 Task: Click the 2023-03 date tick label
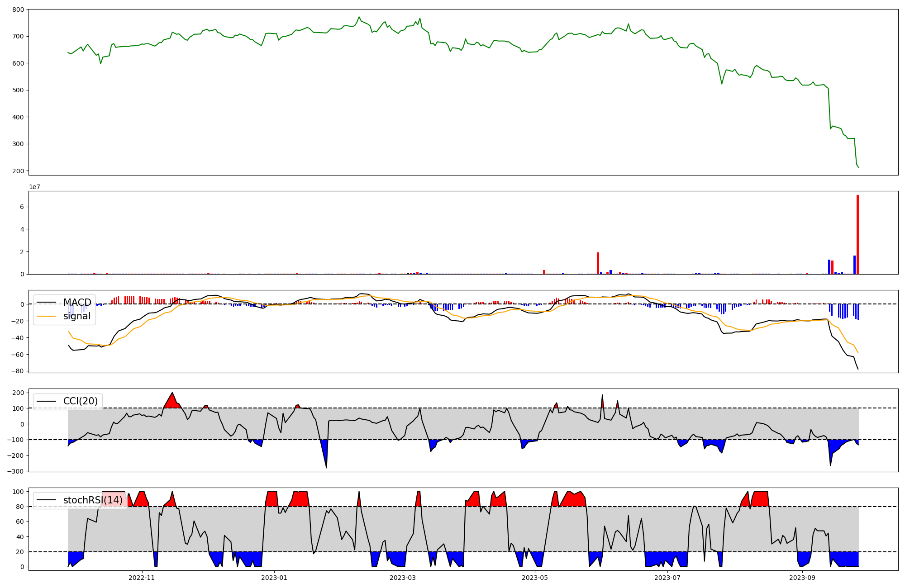tap(402, 578)
